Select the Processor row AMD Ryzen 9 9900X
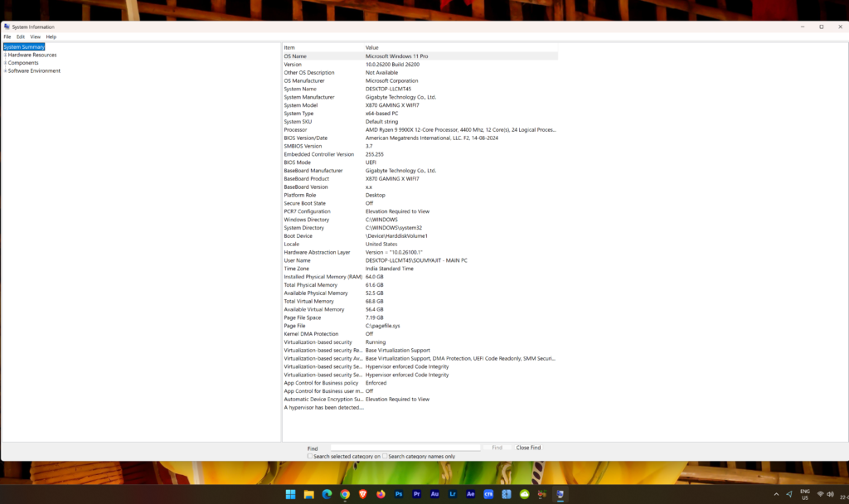The height and width of the screenshot is (504, 849). pos(420,130)
